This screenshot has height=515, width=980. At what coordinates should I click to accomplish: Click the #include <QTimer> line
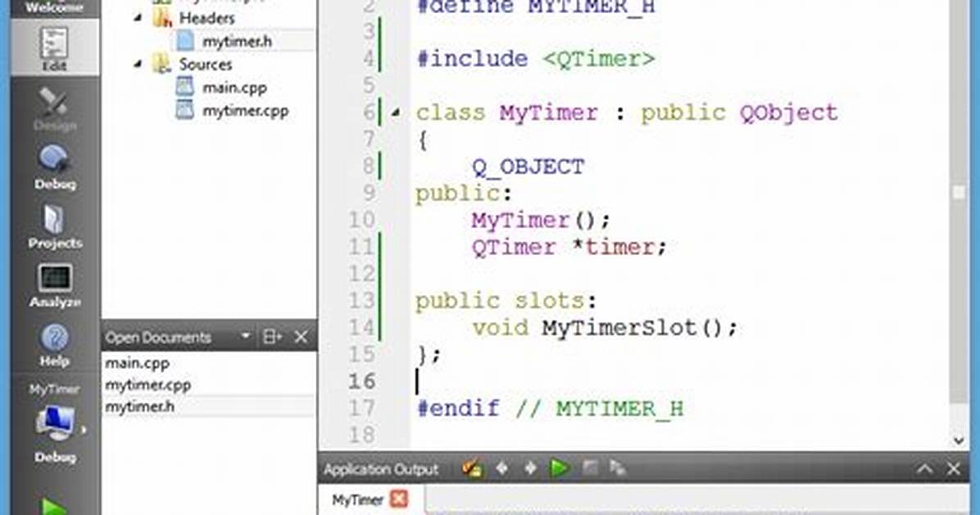coord(536,59)
